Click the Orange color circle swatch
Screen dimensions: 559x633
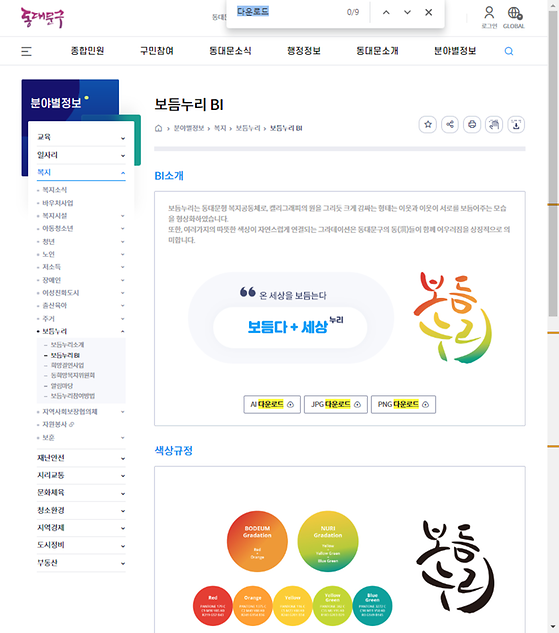[x=253, y=606]
